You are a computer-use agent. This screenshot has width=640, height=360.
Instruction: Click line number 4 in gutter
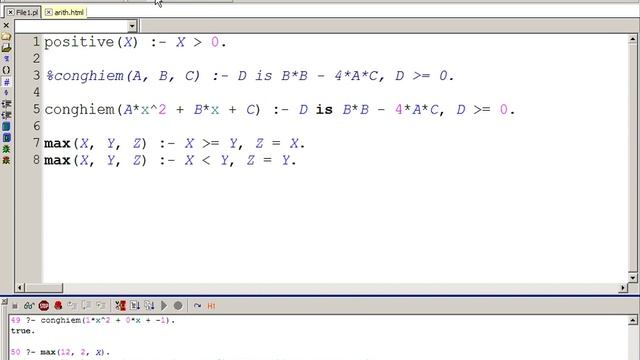pos(36,93)
